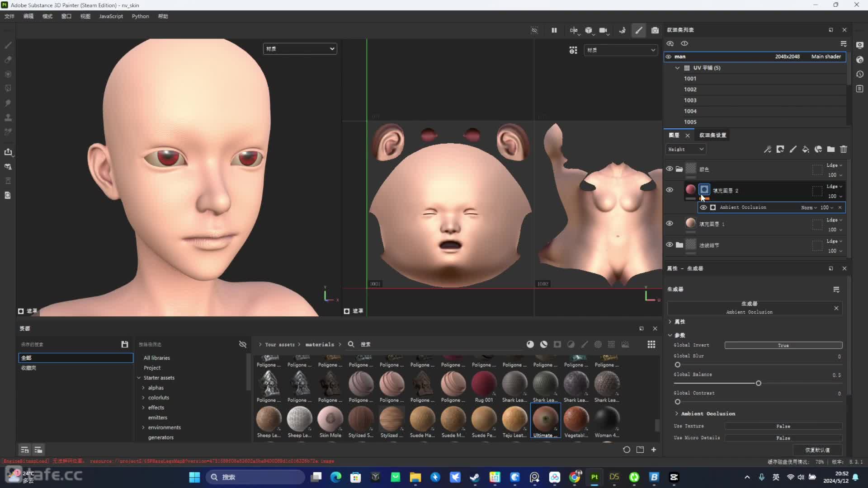
Task: Open UV tile info grid icon in 2D view
Action: (573, 50)
